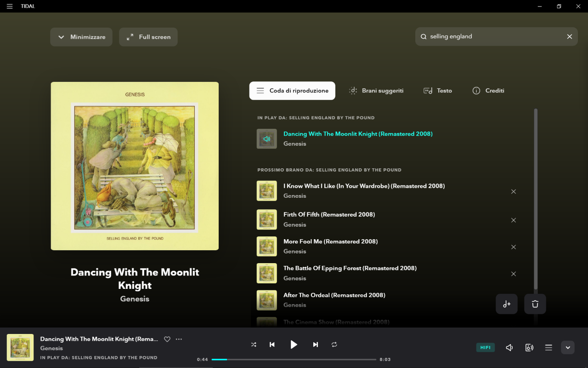The width and height of the screenshot is (588, 368).
Task: Remove More Fool Me from queue
Action: click(514, 247)
